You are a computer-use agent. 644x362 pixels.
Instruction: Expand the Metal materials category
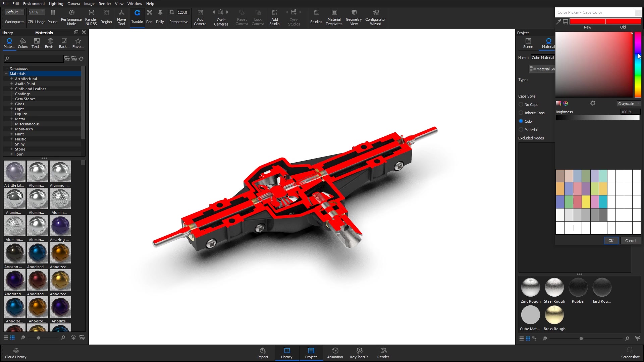click(12, 119)
